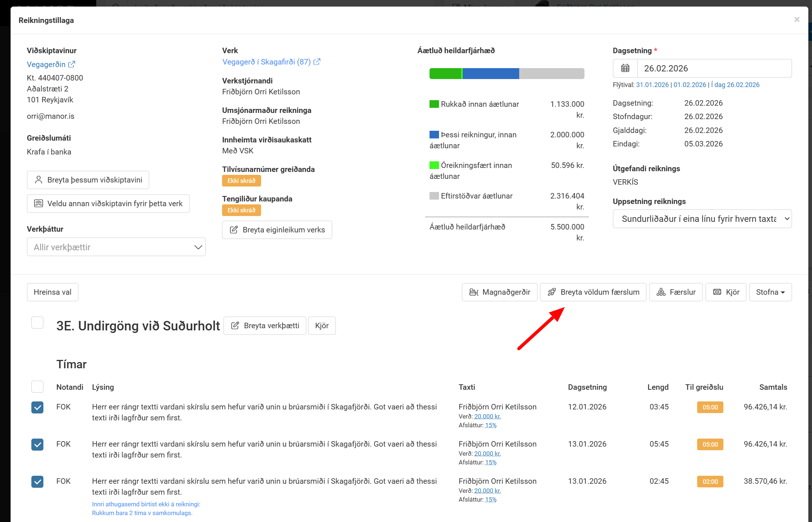Image resolution: width=812 pixels, height=522 pixels.
Task: Toggle the select-all checkbox in the Tímar header
Action: pyautogui.click(x=37, y=386)
